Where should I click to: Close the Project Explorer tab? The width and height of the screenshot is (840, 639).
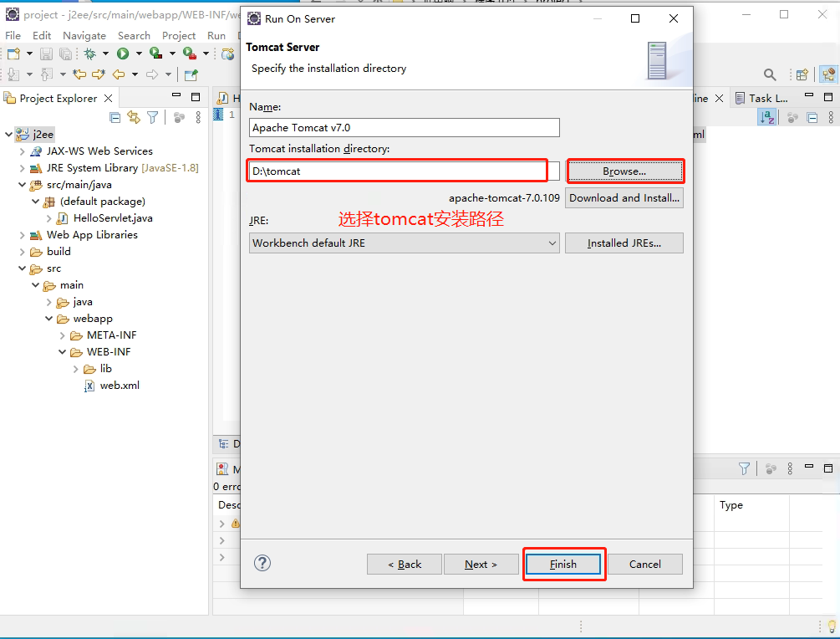(108, 98)
